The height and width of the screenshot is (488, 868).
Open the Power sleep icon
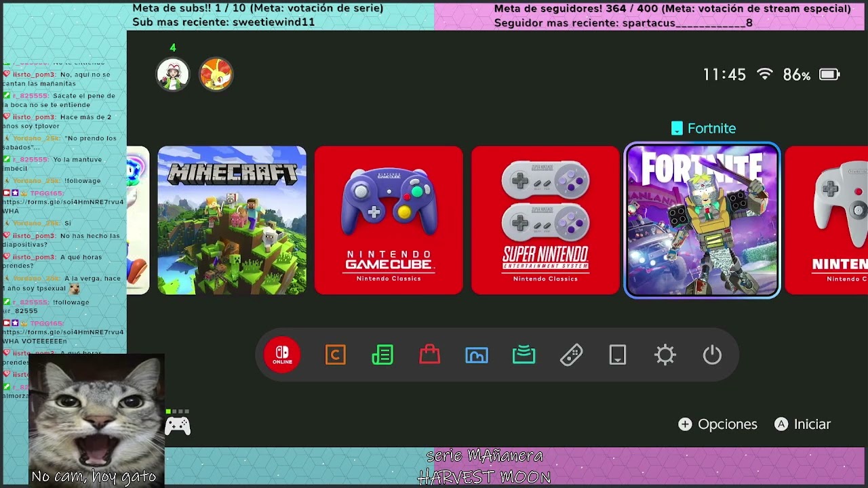pyautogui.click(x=712, y=354)
